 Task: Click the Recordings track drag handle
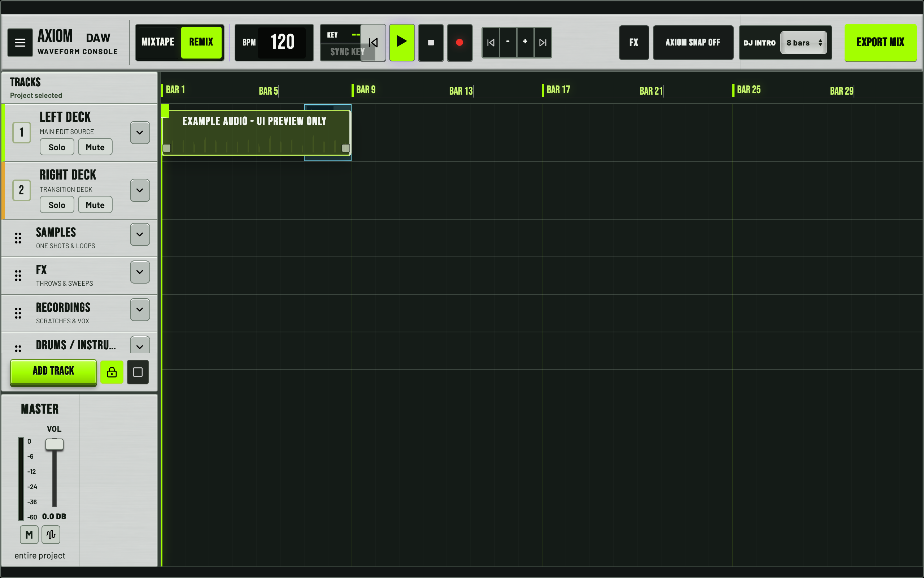(x=18, y=313)
